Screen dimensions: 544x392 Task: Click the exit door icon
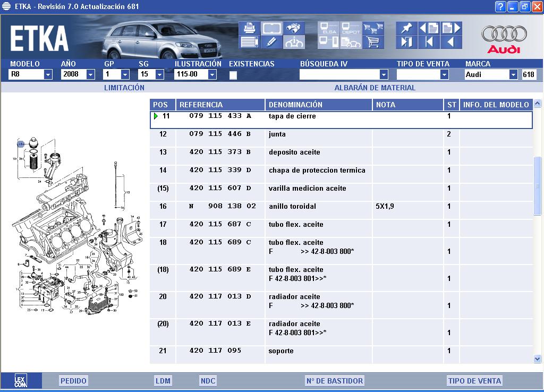point(406,42)
